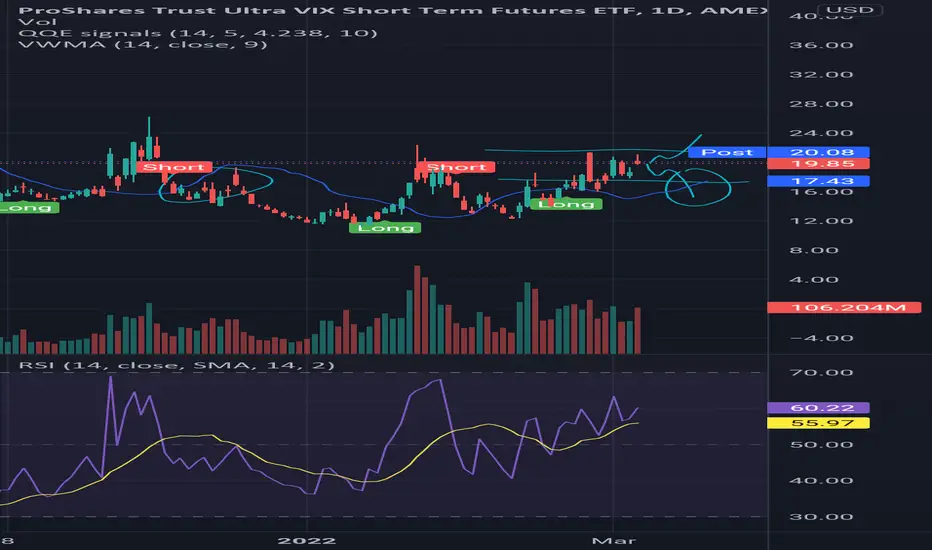
Task: Click the 20.08 post-market price tag
Action: pyautogui.click(x=818, y=152)
